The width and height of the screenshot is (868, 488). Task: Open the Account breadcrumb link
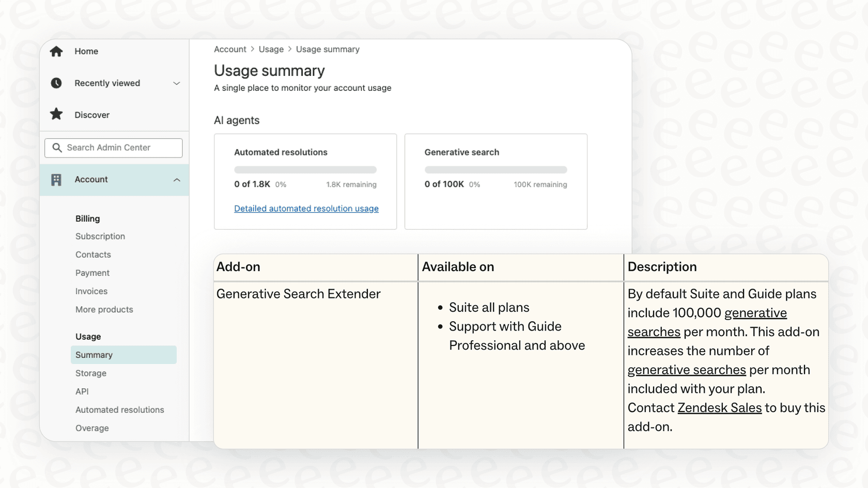[x=230, y=49]
